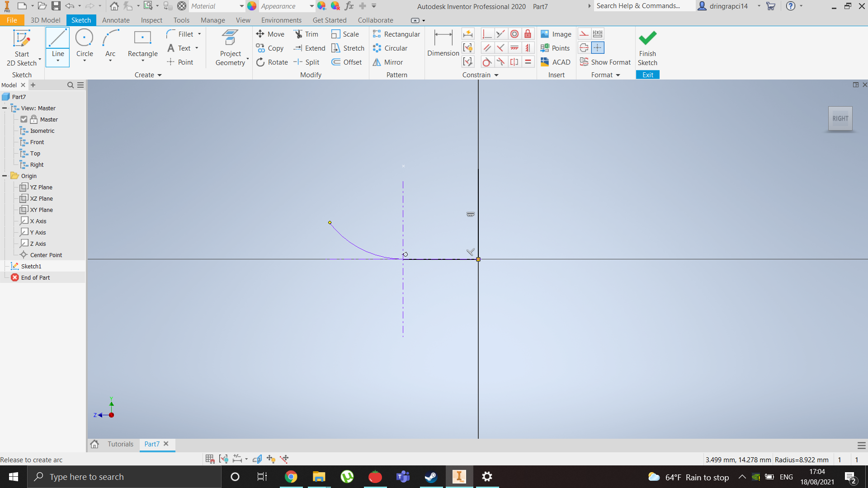Open the Appearance dropdown
868x488 pixels.
[311, 6]
